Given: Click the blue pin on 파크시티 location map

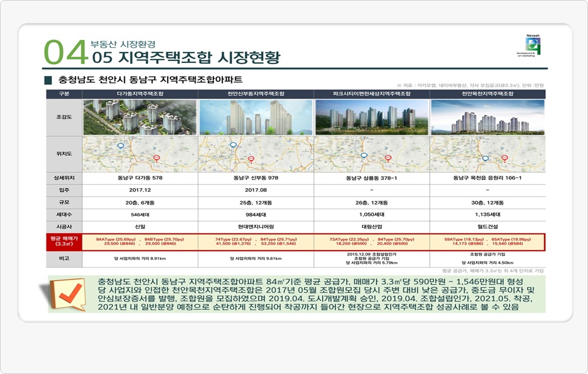Looking at the screenshot, I should click(x=363, y=156).
